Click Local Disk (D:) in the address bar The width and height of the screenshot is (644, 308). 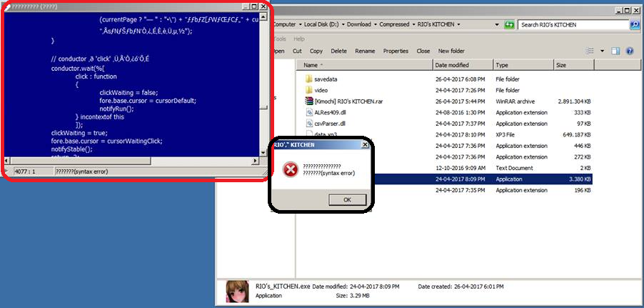(321, 25)
